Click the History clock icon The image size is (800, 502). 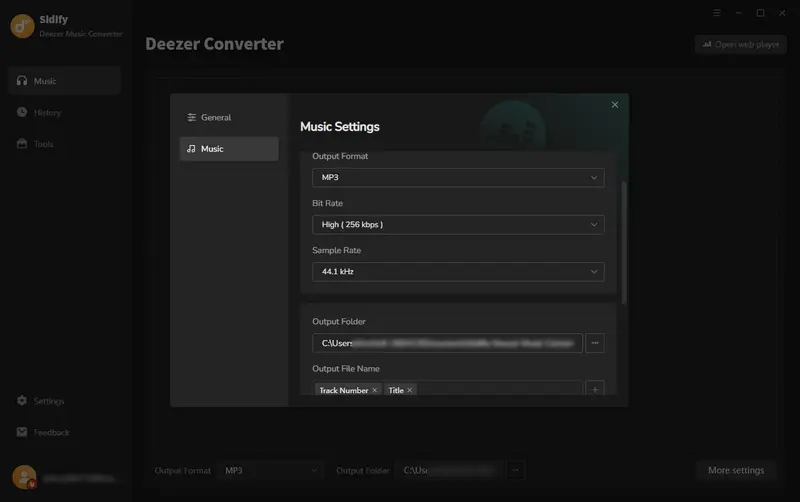(x=22, y=112)
